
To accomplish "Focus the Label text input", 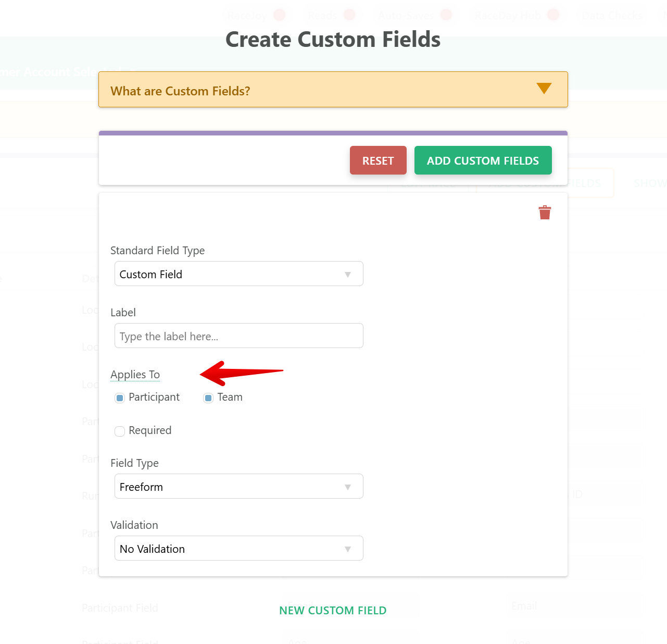I will click(x=239, y=336).
